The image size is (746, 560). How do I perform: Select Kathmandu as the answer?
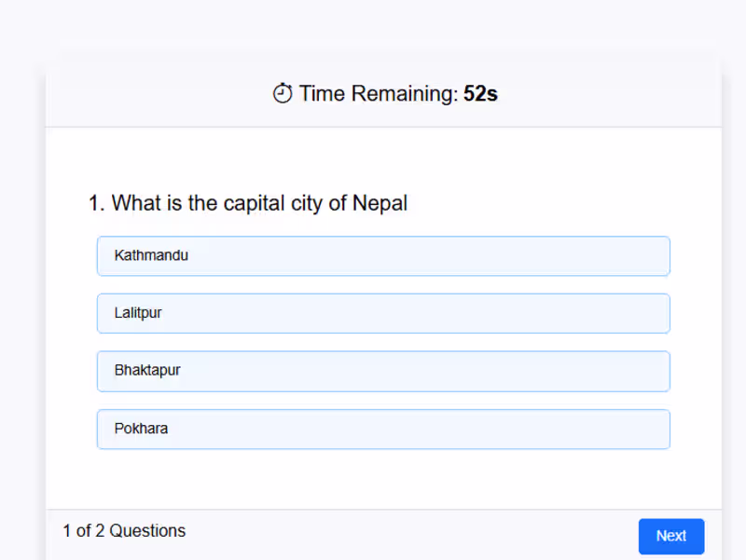(382, 256)
